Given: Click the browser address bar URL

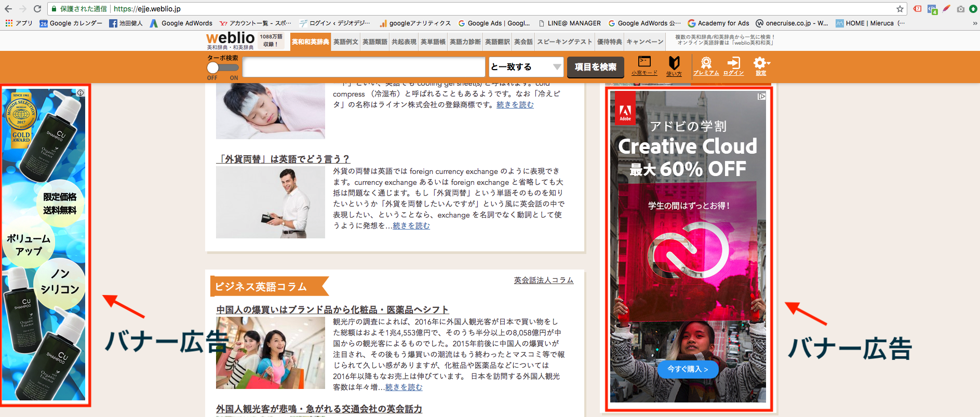Looking at the screenshot, I should click(x=147, y=9).
